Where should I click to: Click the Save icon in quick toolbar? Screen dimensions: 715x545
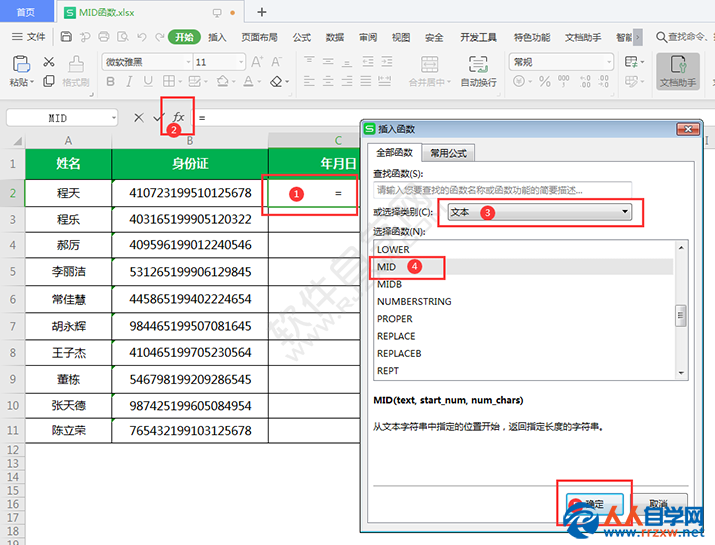66,37
